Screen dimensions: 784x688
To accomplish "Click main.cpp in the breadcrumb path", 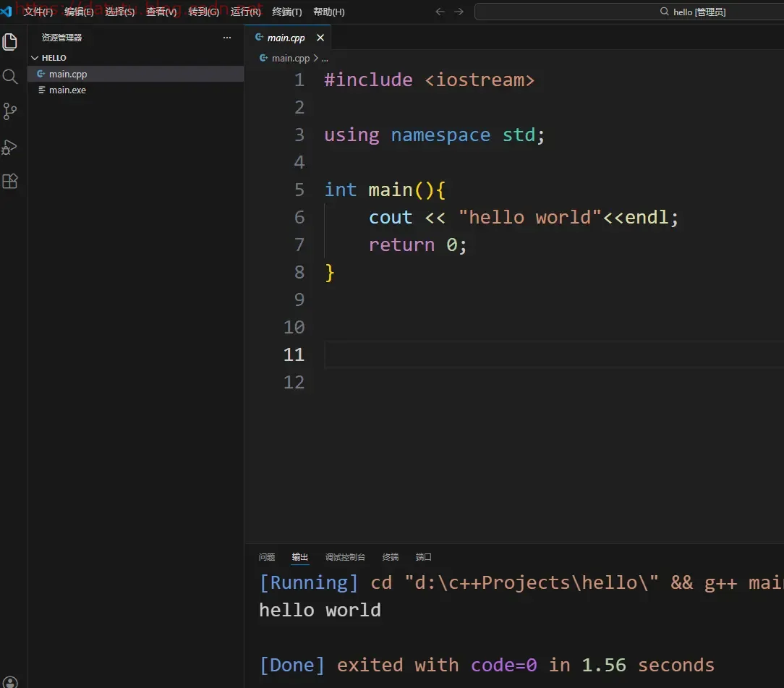I will (x=290, y=59).
